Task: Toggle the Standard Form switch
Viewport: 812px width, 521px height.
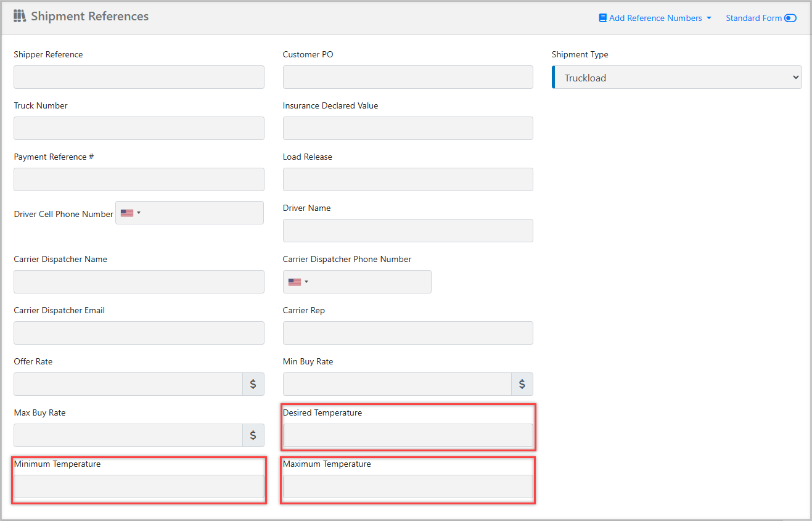Action: pyautogui.click(x=790, y=18)
